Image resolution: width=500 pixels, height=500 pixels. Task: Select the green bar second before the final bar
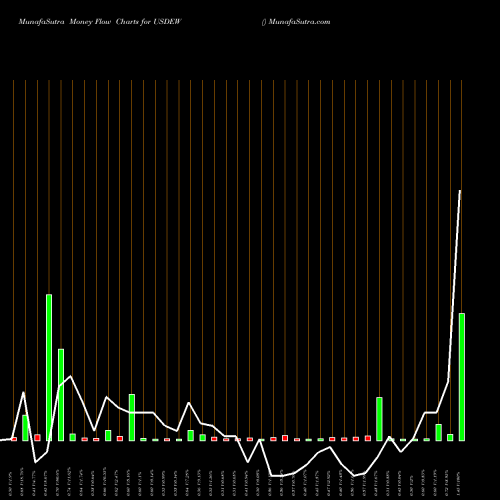pyautogui.click(x=438, y=432)
